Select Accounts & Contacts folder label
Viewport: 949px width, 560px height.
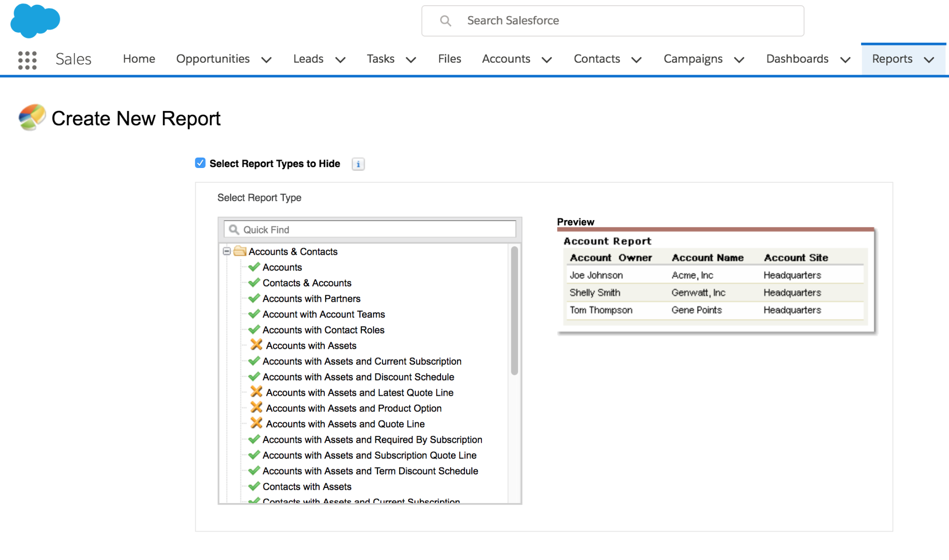coord(293,252)
